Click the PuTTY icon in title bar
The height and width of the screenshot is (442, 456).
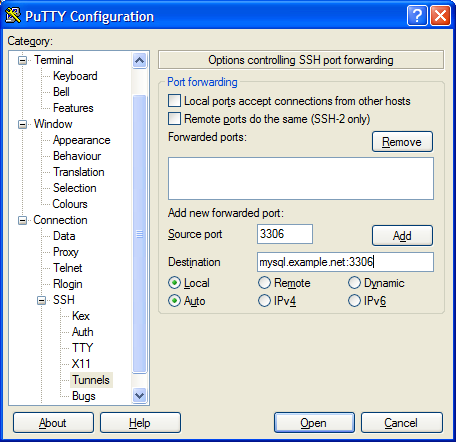tap(13, 16)
